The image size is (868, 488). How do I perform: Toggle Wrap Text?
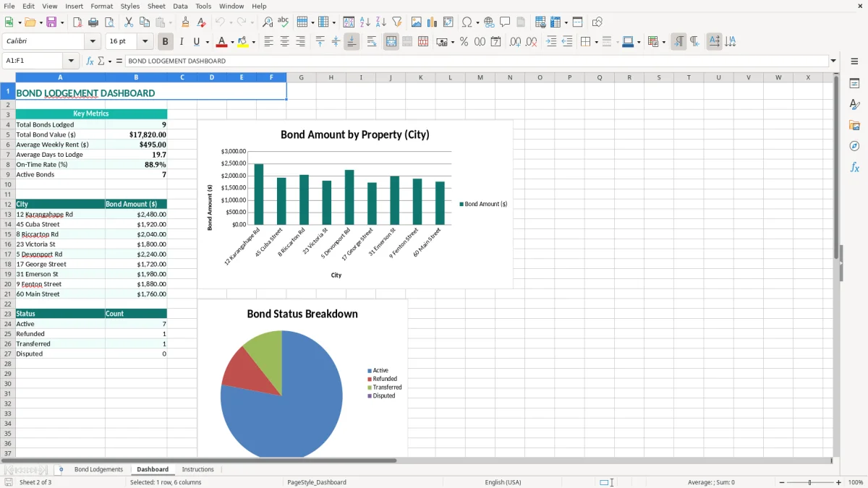371,42
